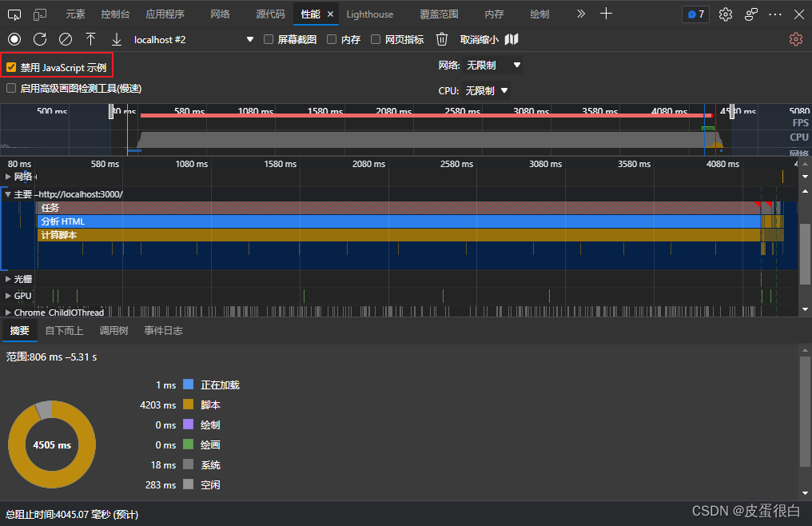This screenshot has width=812, height=526.
Task: Click the clear recording icon
Action: pyautogui.click(x=66, y=39)
